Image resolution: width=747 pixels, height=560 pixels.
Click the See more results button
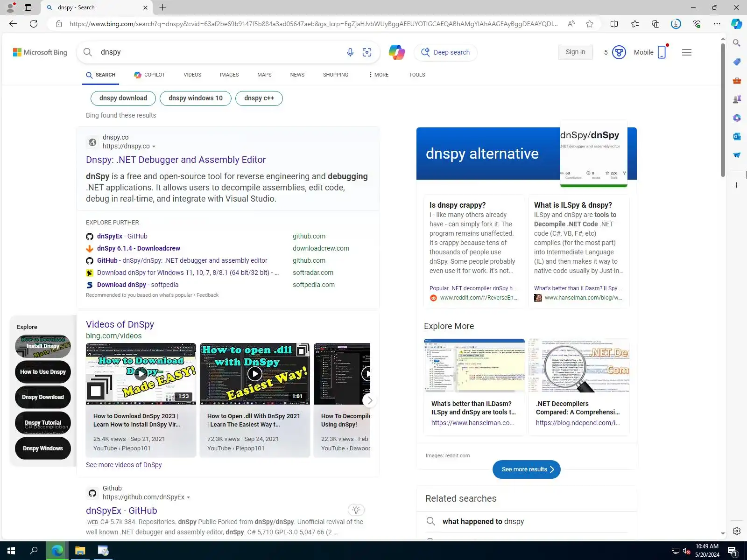pos(527,469)
